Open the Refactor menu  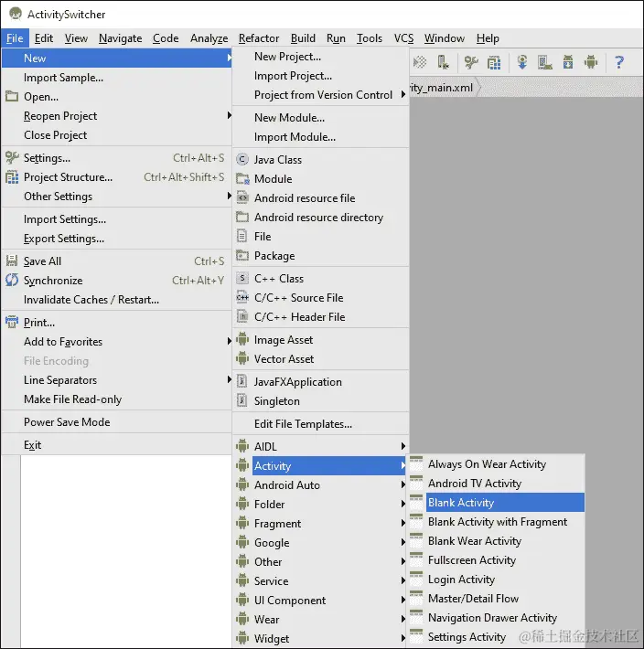coord(259,38)
